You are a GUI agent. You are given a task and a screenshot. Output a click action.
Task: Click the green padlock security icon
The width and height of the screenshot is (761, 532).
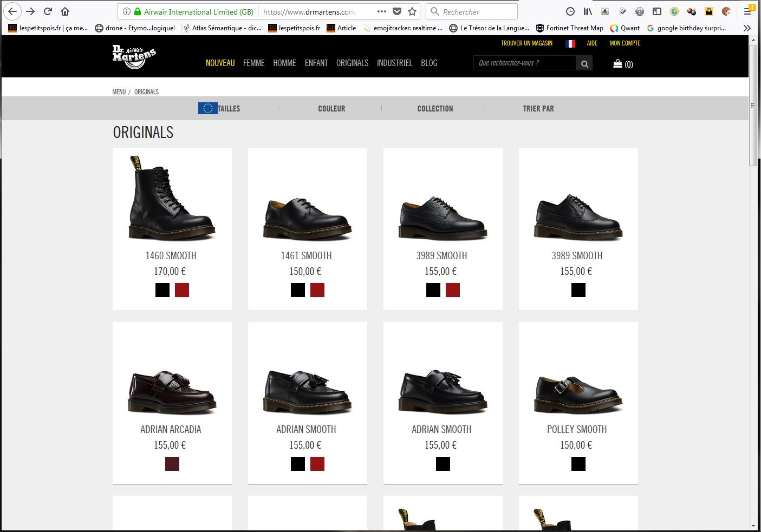pyautogui.click(x=138, y=11)
